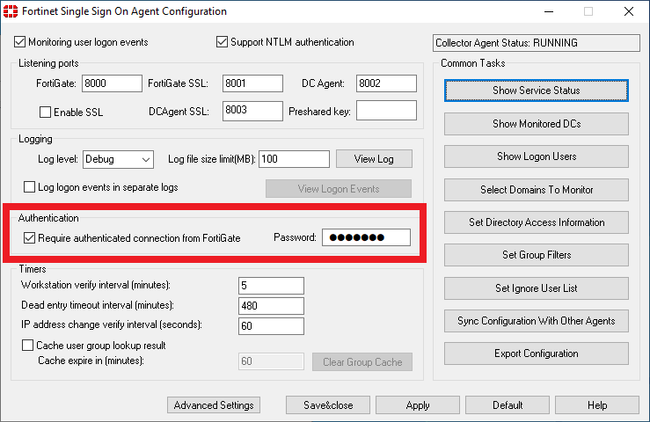Screen dimensions: 650x422
Task: Click the Authentication Password field
Action: 366,238
